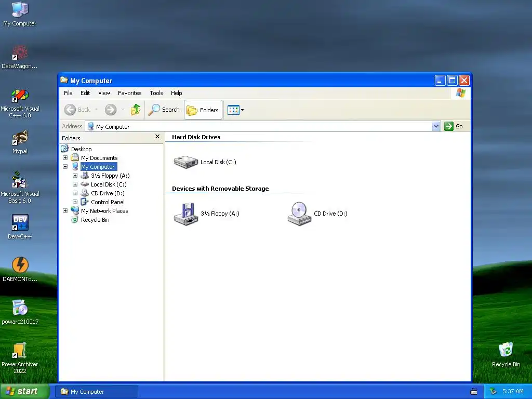Select the Dev-C++ desktop icon
Viewport: 532px width, 399px height.
20,227
